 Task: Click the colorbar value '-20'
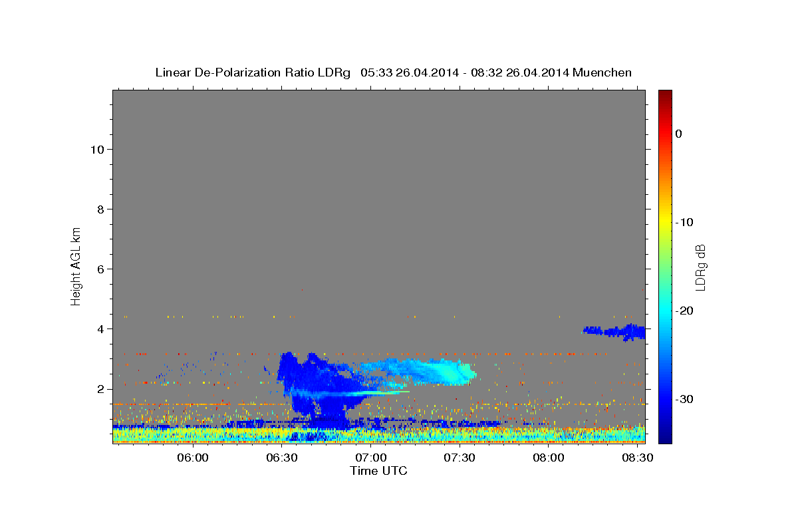(x=685, y=311)
